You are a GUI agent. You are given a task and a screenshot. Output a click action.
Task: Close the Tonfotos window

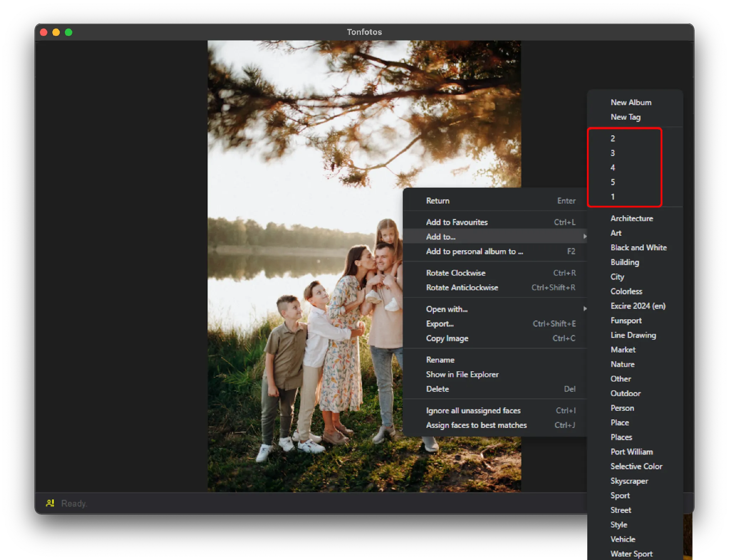coord(44,32)
